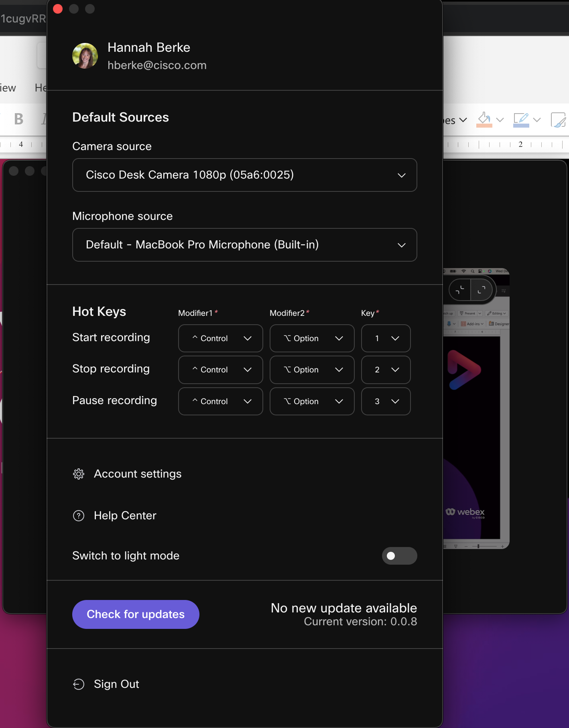Expand the blue pen icon's dropdown arrow in Word
Image resolution: width=569 pixels, height=728 pixels.
[x=537, y=120]
